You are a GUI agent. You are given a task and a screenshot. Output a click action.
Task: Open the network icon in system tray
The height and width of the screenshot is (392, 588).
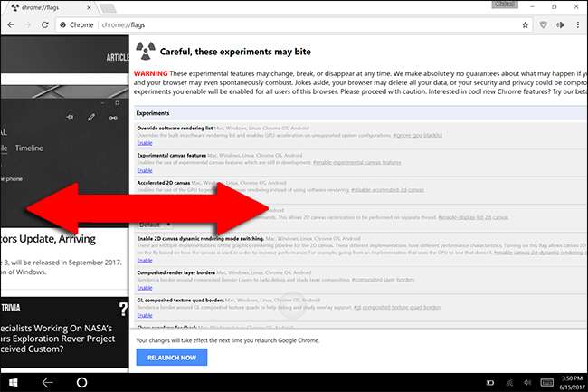[x=509, y=383]
